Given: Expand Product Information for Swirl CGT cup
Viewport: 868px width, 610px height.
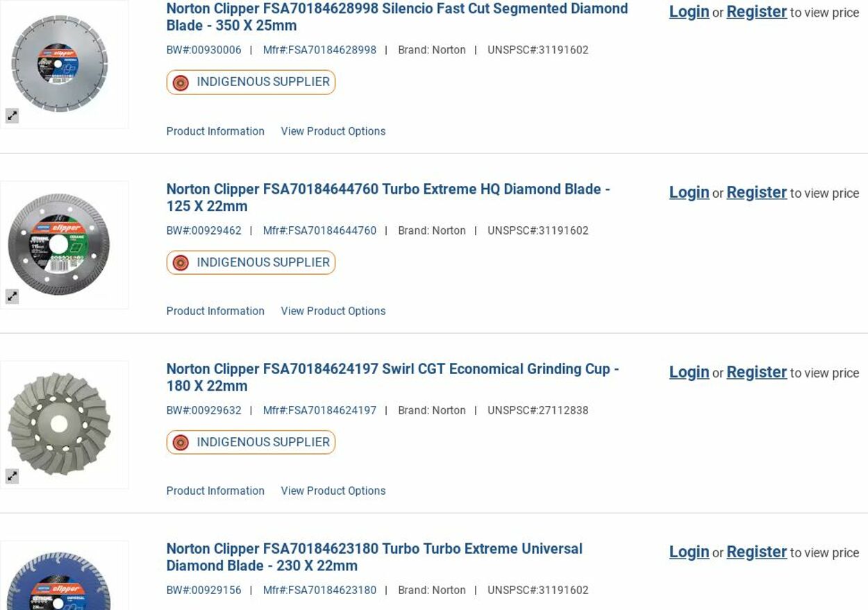Looking at the screenshot, I should (x=215, y=491).
